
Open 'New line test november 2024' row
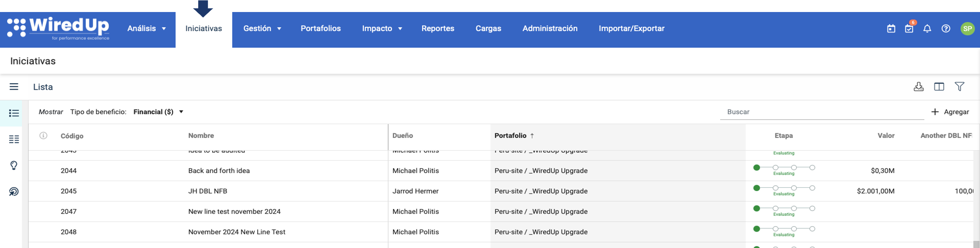coord(234,212)
